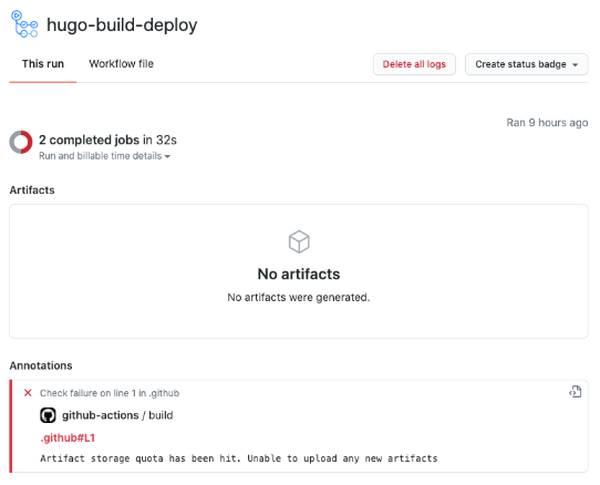Open the Create status badge dropdown
The width and height of the screenshot is (600, 485).
tap(526, 64)
